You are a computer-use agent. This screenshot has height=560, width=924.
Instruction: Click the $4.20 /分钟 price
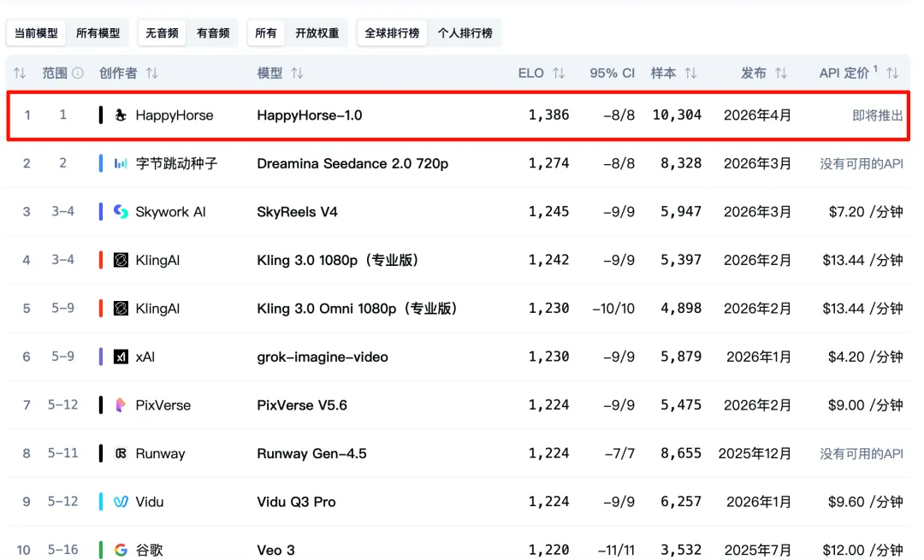pyautogui.click(x=866, y=357)
